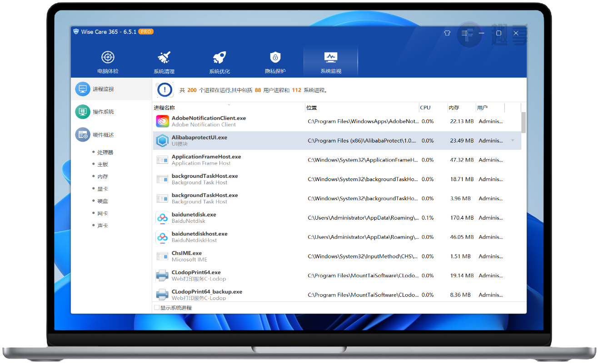Select 进程监视 in the sidebar

(111, 89)
